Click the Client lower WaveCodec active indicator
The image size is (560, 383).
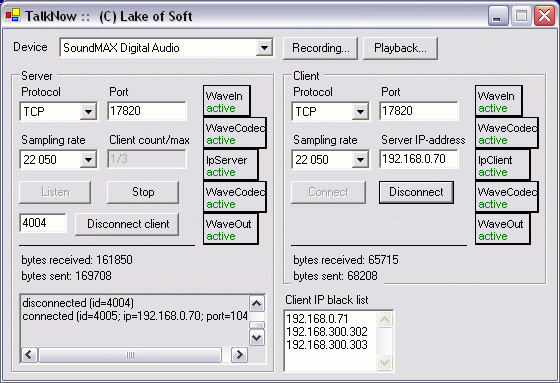coord(507,197)
